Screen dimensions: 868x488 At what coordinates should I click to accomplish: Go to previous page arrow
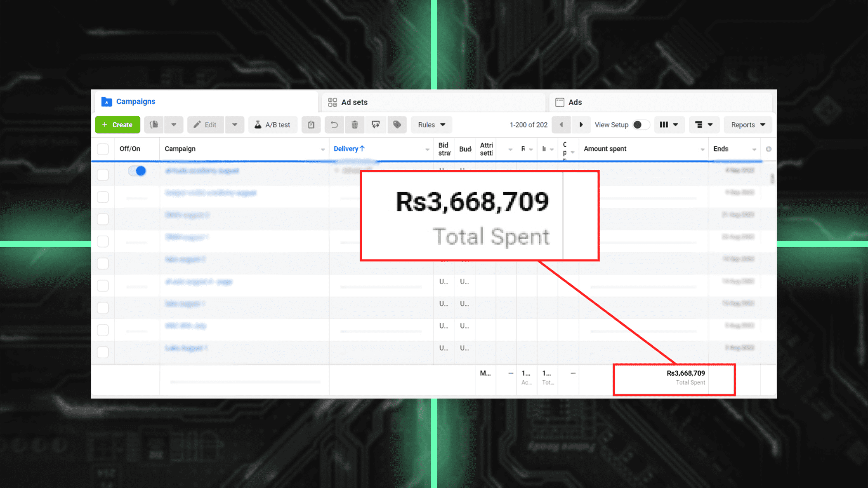(561, 125)
